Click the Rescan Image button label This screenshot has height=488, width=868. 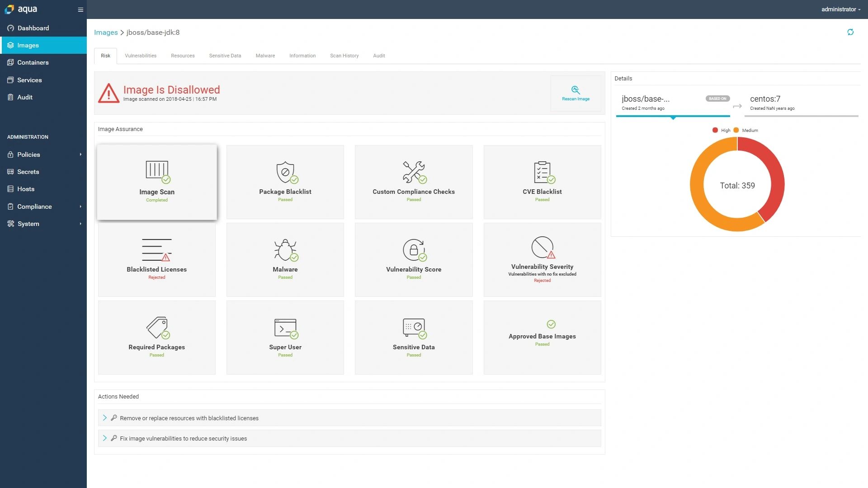point(576,99)
